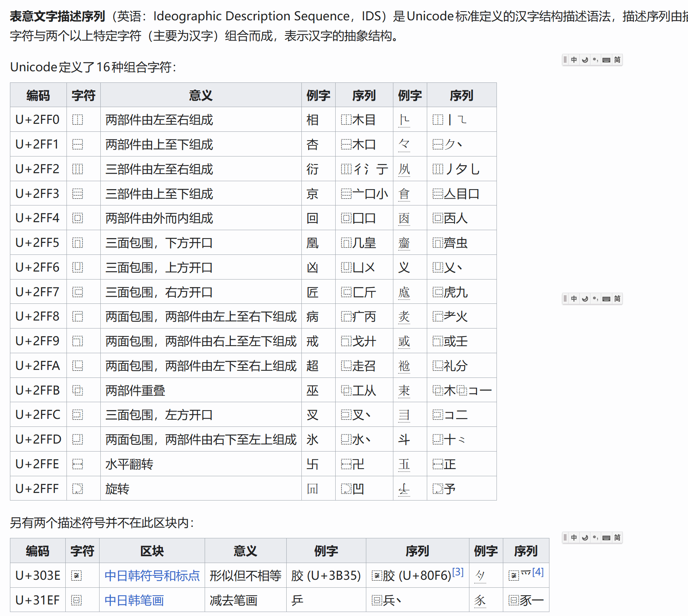
Task: Select the code cell U+303E
Action: click(x=38, y=575)
